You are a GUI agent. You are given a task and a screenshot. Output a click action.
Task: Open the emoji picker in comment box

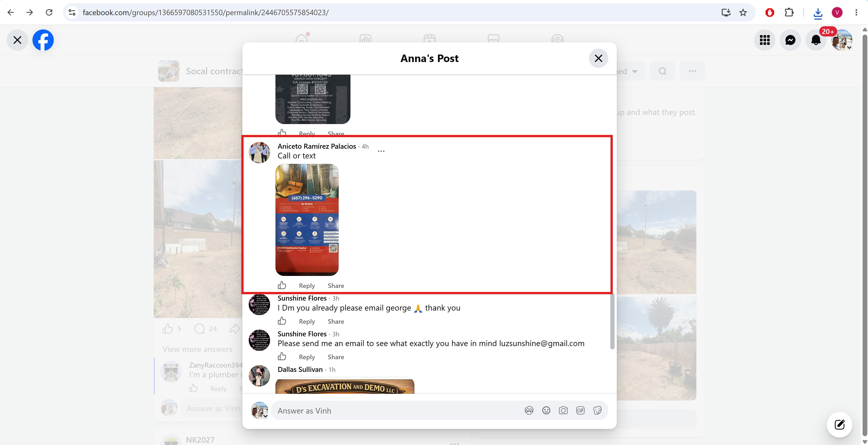[546, 410]
